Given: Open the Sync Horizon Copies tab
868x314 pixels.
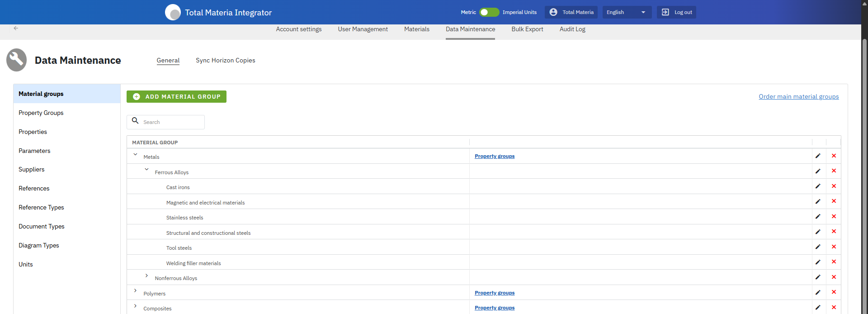Looking at the screenshot, I should (x=225, y=61).
